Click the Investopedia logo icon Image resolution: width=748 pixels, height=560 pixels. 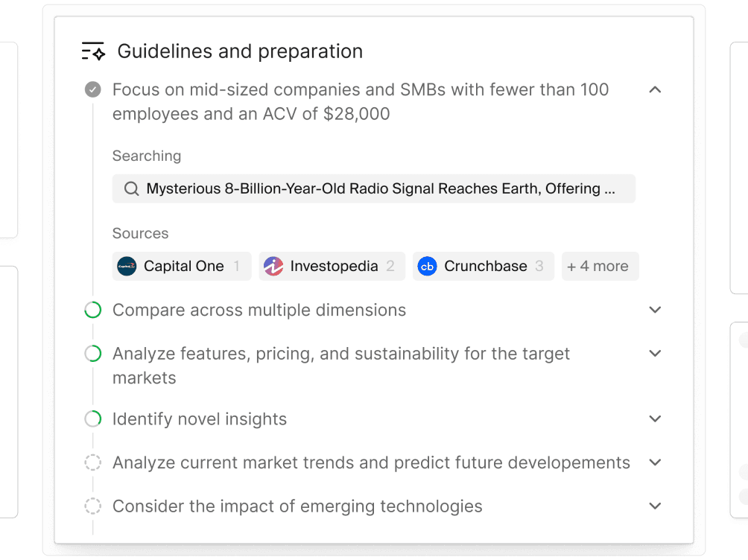tap(273, 266)
